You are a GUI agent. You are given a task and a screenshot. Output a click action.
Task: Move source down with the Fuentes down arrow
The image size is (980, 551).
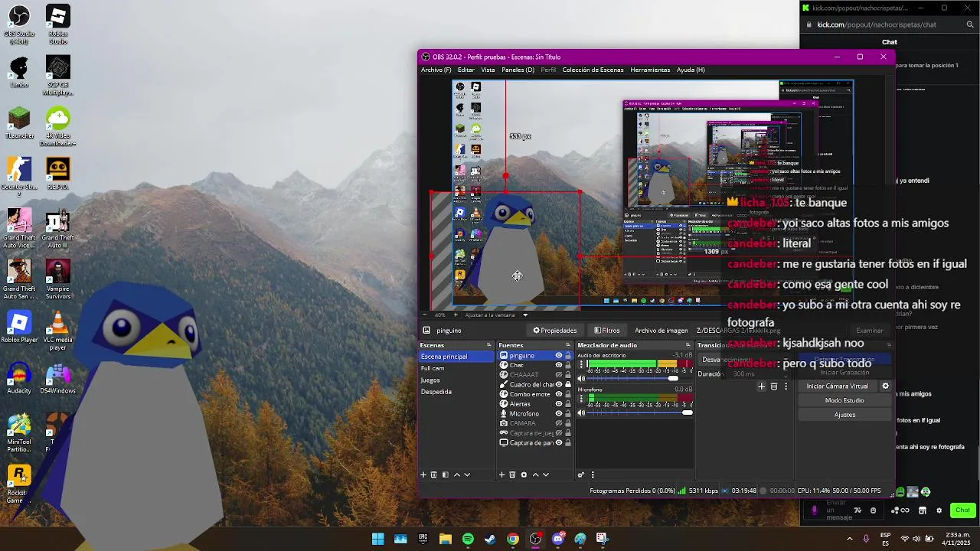click(x=546, y=474)
